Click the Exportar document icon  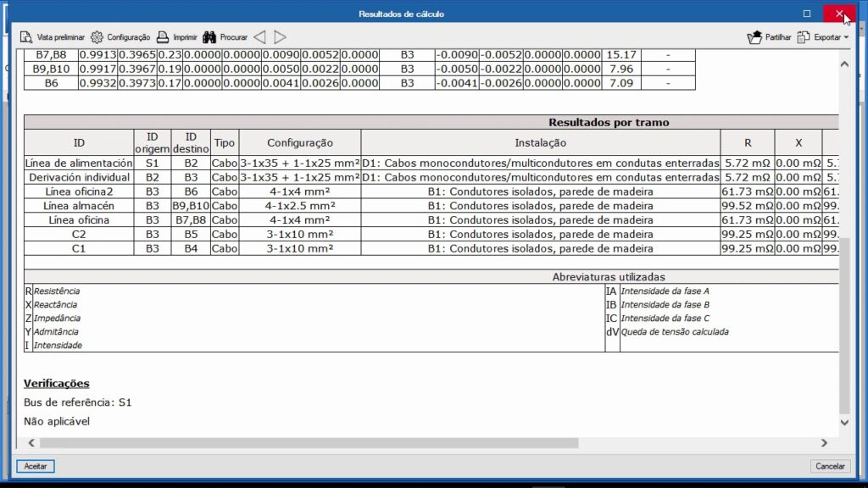coord(804,37)
